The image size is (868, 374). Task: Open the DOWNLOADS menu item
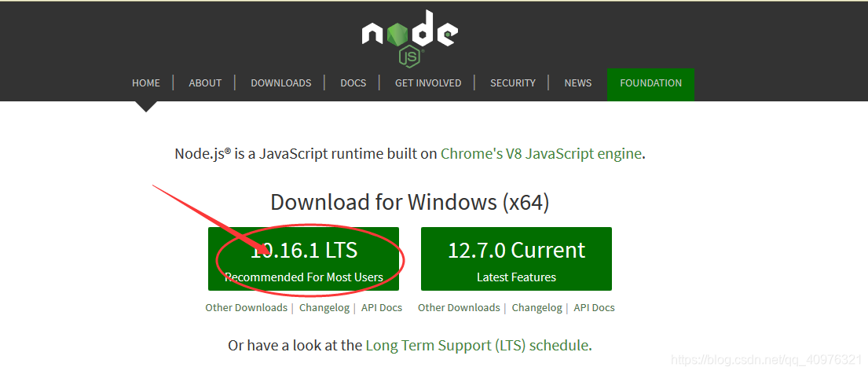click(x=280, y=83)
